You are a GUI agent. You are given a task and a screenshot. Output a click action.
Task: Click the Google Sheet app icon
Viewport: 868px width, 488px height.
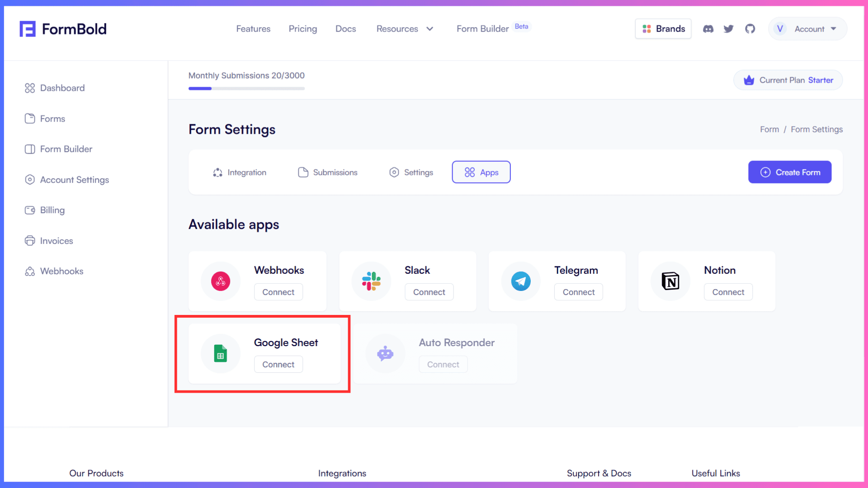click(221, 354)
